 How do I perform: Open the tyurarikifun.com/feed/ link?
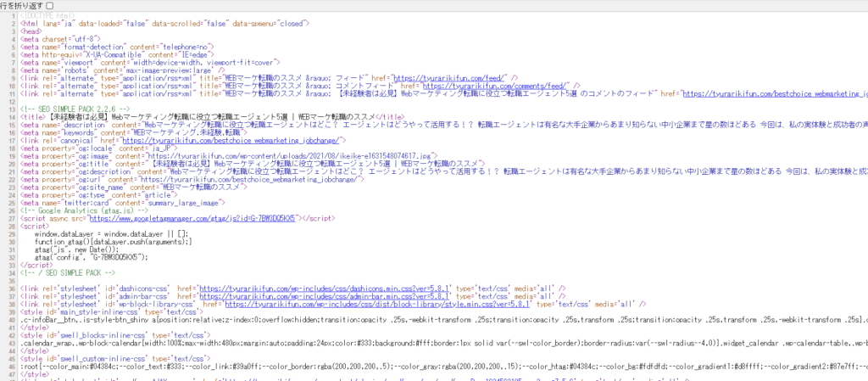tap(451, 78)
